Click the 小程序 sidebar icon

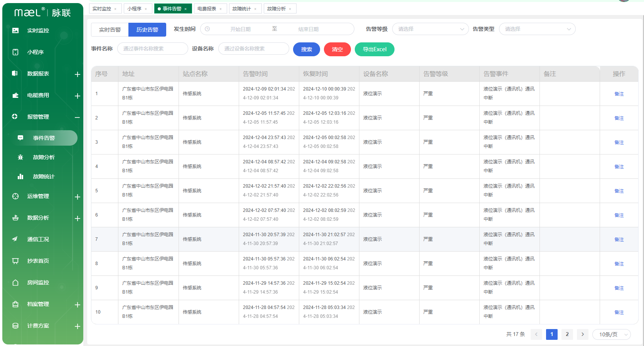(x=15, y=52)
